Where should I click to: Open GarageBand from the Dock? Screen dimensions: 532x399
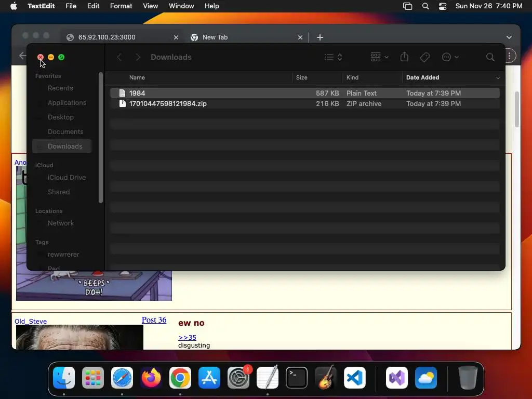click(x=326, y=378)
